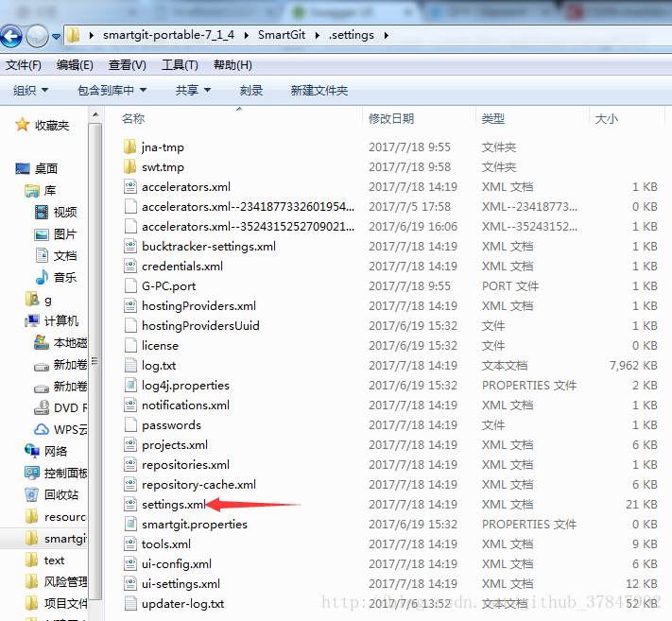Select the bucktracker-settings.xml file name
The width and height of the screenshot is (672, 621).
pos(209,247)
